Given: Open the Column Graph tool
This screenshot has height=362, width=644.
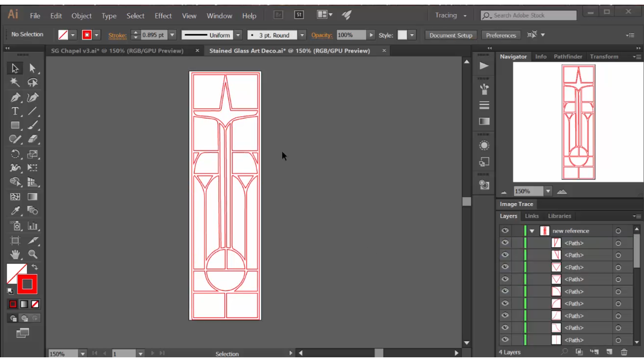Looking at the screenshot, I should (33, 226).
